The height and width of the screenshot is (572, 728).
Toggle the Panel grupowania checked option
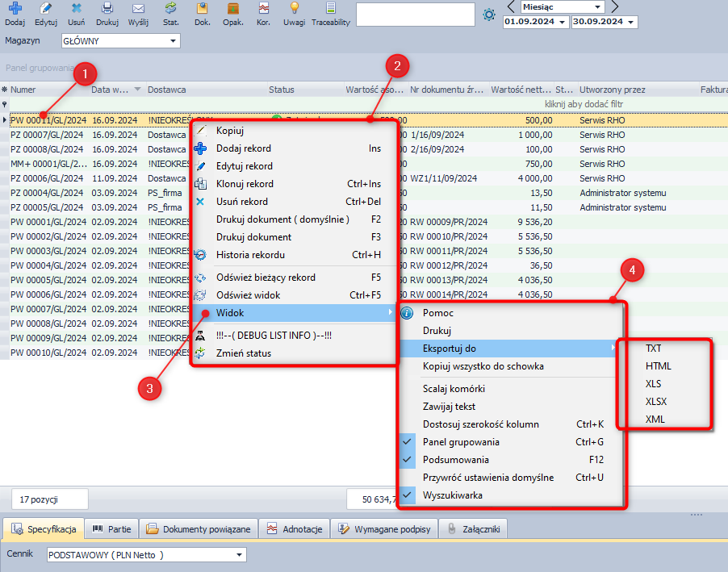point(461,442)
